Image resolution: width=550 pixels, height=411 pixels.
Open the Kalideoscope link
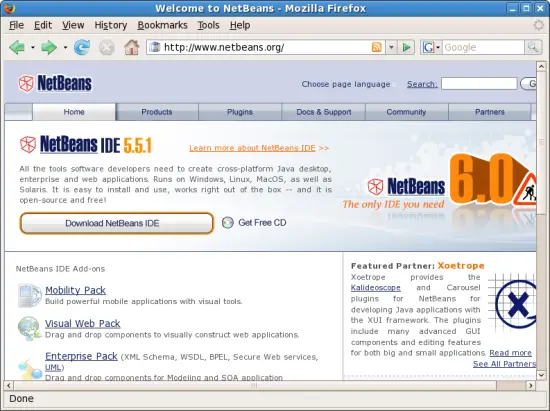pos(376,288)
